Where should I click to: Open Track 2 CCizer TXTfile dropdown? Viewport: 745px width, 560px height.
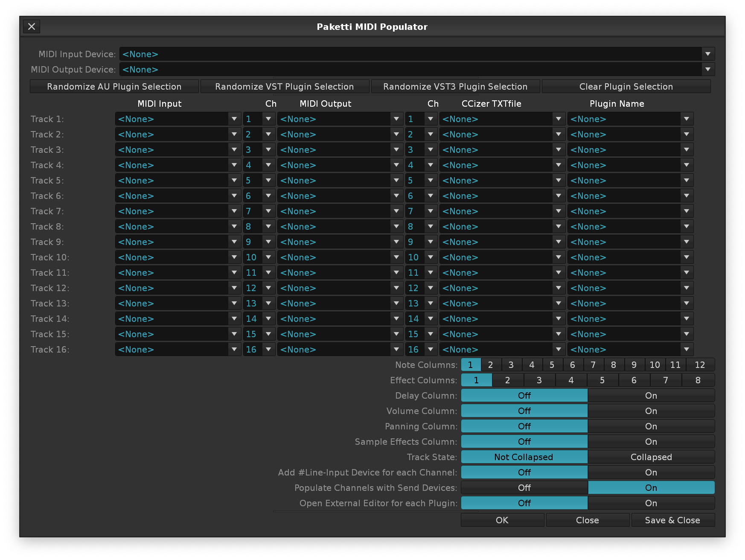(502, 134)
